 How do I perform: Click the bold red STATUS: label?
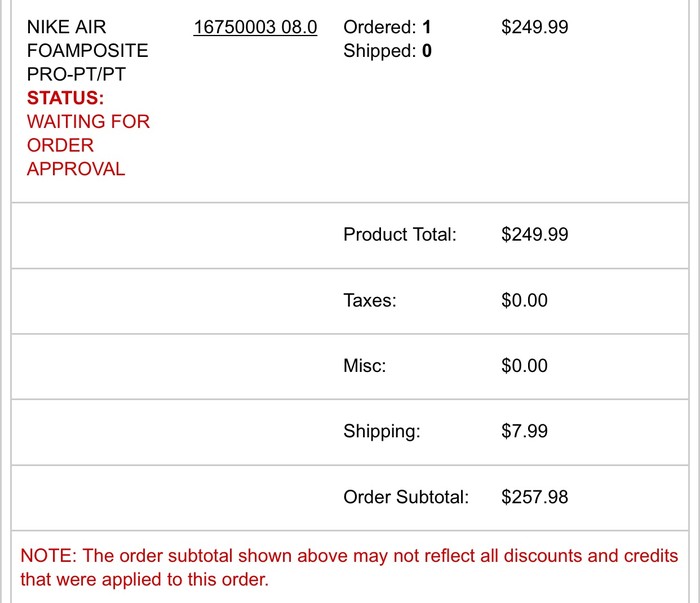(x=65, y=98)
